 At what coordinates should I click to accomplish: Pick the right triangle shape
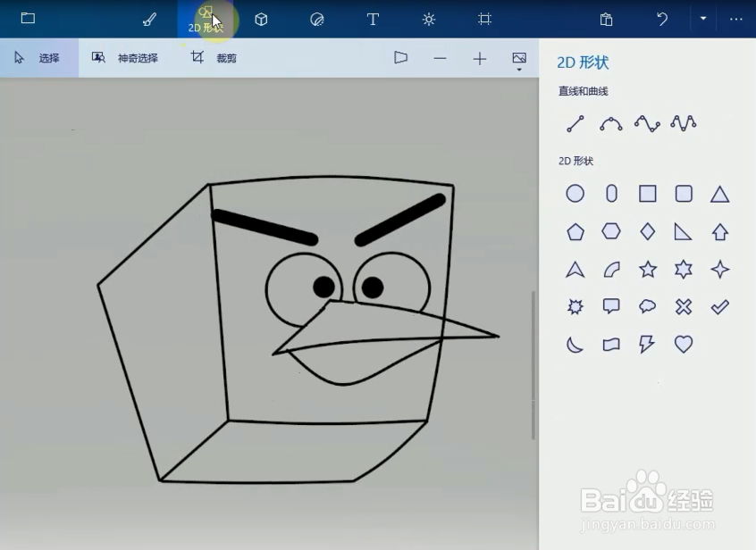[x=683, y=231]
